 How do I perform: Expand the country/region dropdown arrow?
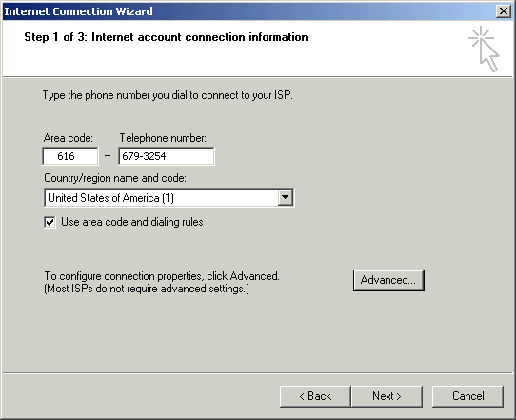286,197
